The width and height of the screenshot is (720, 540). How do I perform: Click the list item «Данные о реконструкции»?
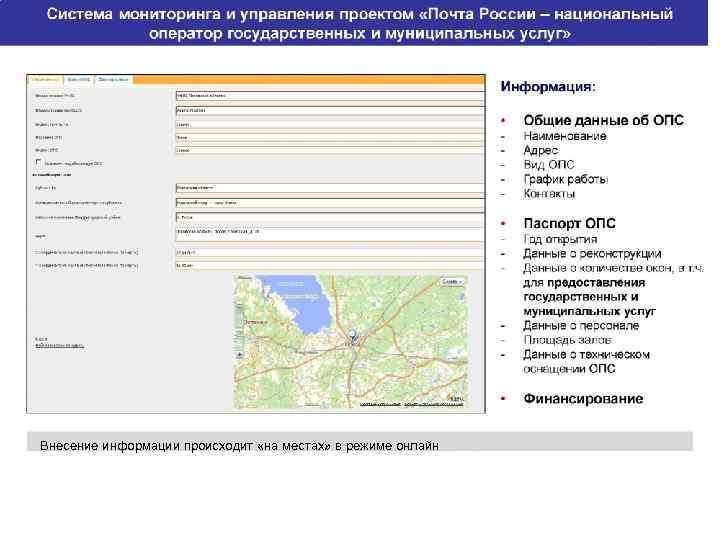click(x=592, y=253)
